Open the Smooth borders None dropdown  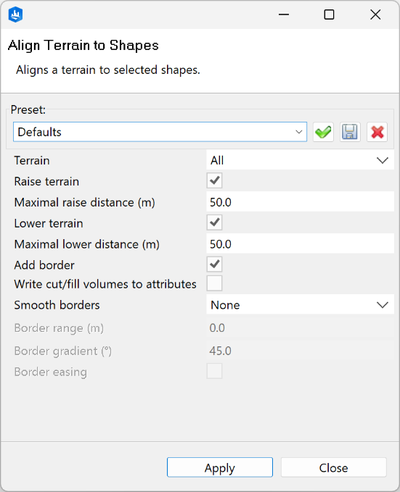tap(300, 305)
